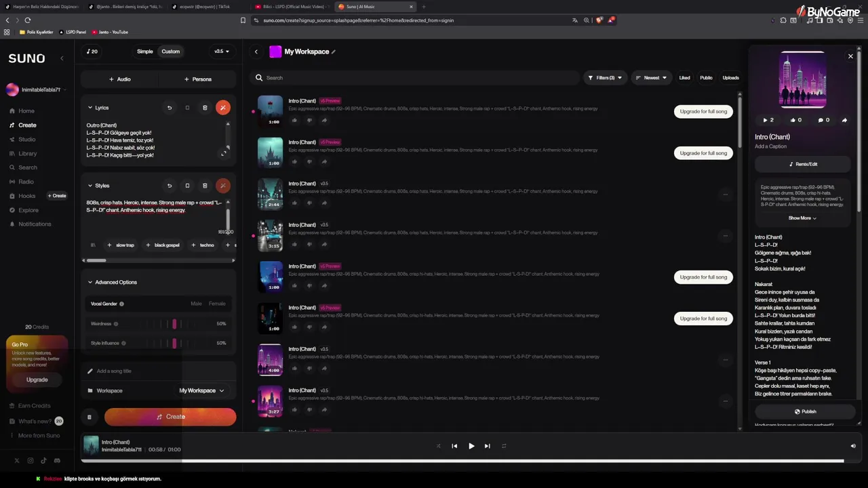Image resolution: width=868 pixels, height=488 pixels.
Task: Click the + Persona button
Action: (198, 79)
